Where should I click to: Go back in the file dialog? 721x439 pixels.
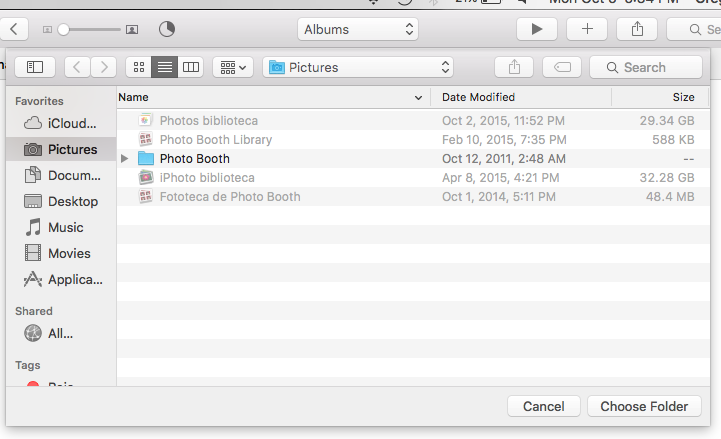click(77, 67)
